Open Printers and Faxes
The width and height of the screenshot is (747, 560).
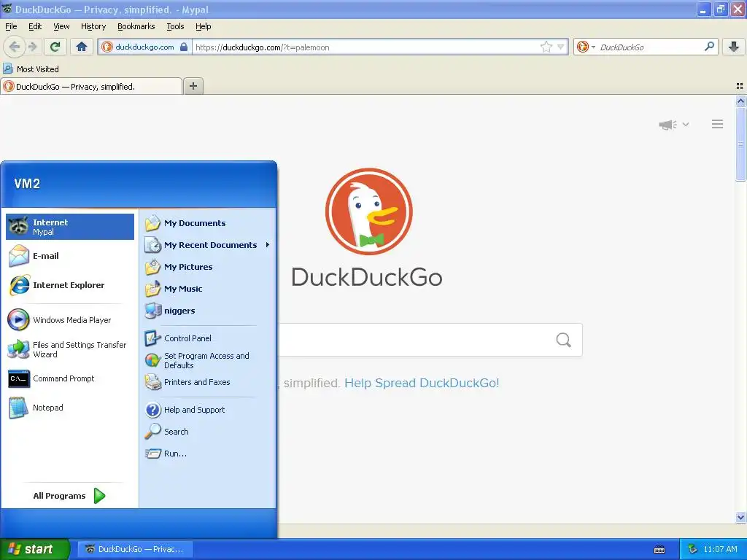(207, 382)
